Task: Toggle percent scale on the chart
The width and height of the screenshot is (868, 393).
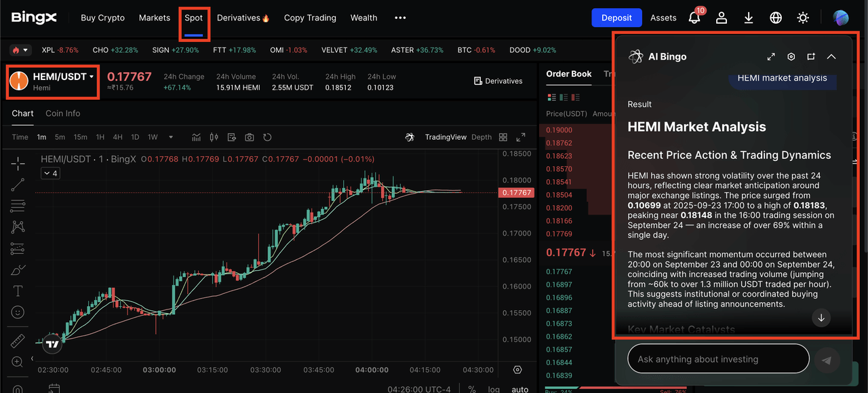Action: pos(472,389)
